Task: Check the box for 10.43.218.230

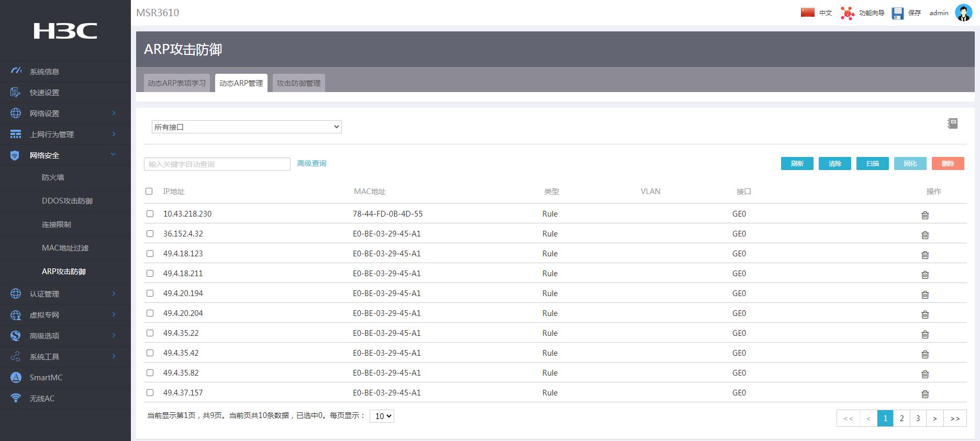Action: pos(150,213)
